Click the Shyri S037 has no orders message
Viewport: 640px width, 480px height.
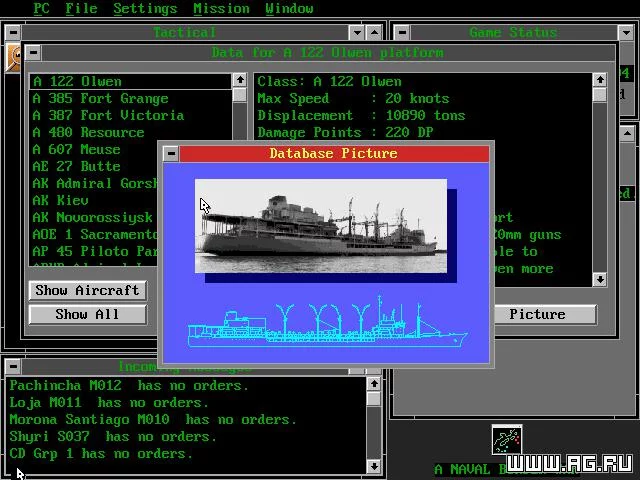[x=113, y=437]
